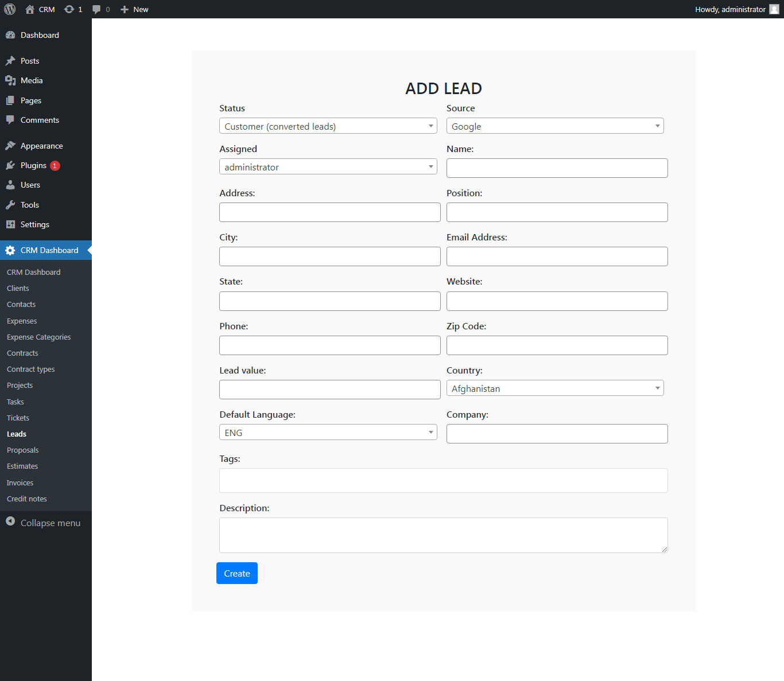
Task: Open the Proposals submenu item
Action: click(x=23, y=450)
